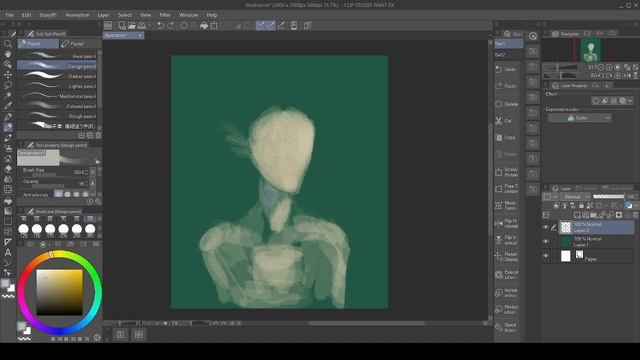Click the Zoom in icon in the Navigator
The height and width of the screenshot is (360, 640).
tap(609, 67)
